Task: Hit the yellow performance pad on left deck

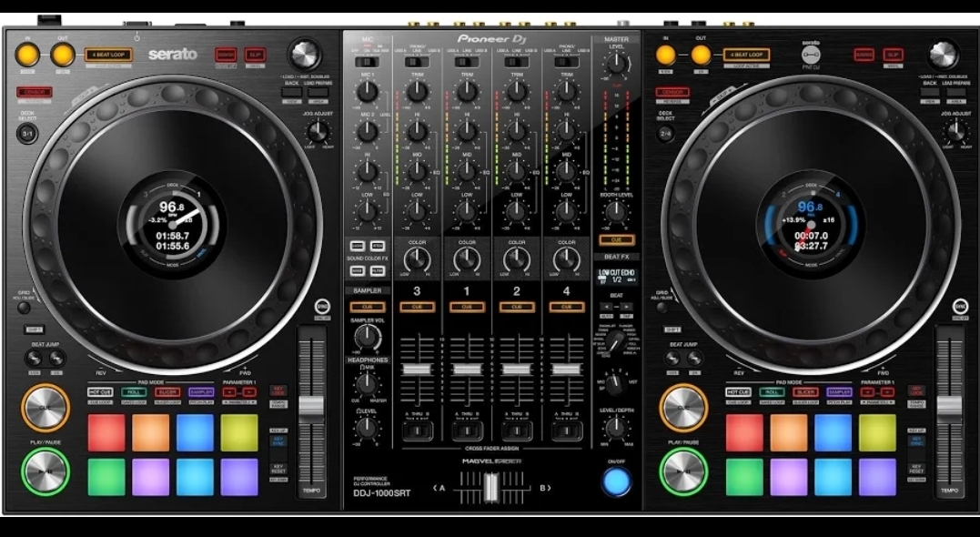Action: click(239, 432)
